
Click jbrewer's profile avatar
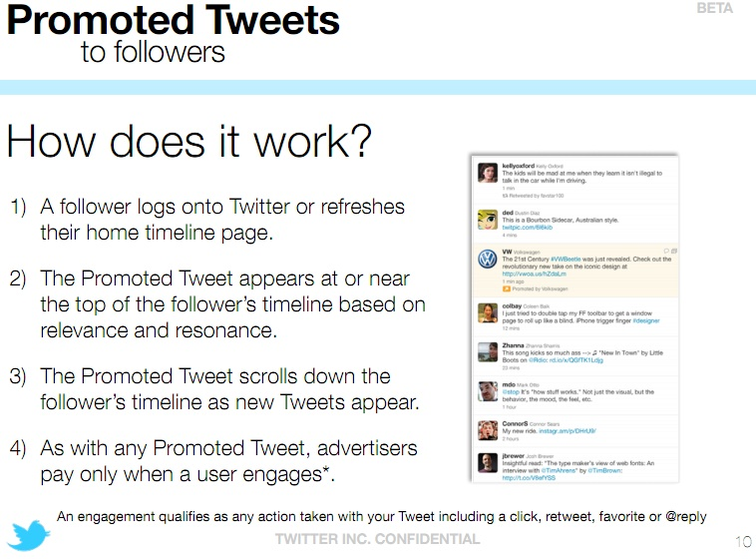coord(488,463)
